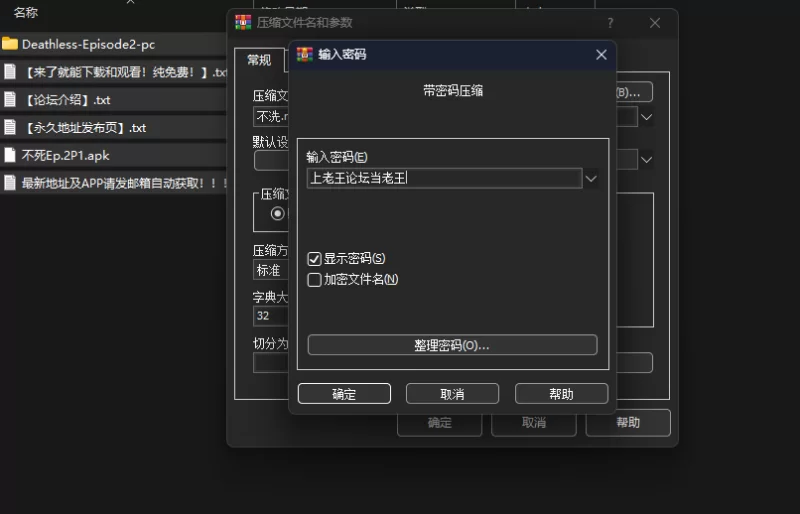
Task: Open dictionary size 32 dropdown
Action: [x=271, y=316]
